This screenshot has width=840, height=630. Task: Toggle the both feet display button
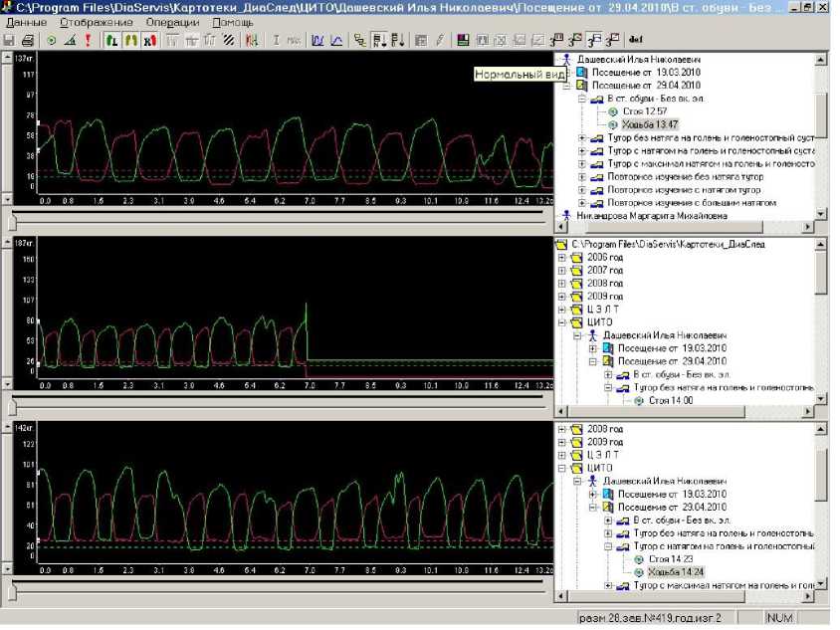(129, 41)
